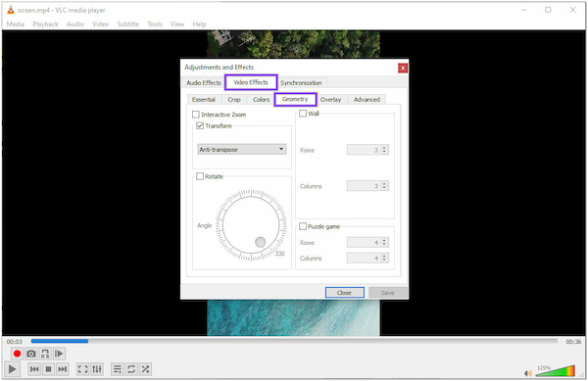588x381 pixels.
Task: Open the Essential sub-tab
Action: pos(203,100)
